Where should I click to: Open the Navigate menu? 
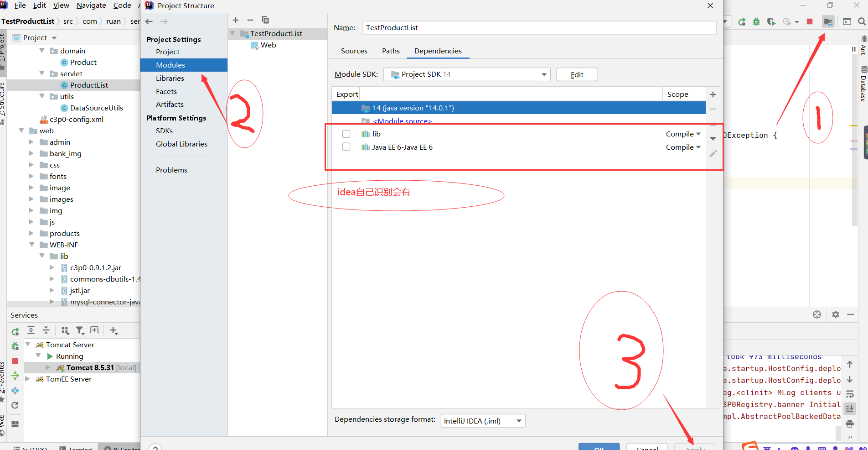91,5
